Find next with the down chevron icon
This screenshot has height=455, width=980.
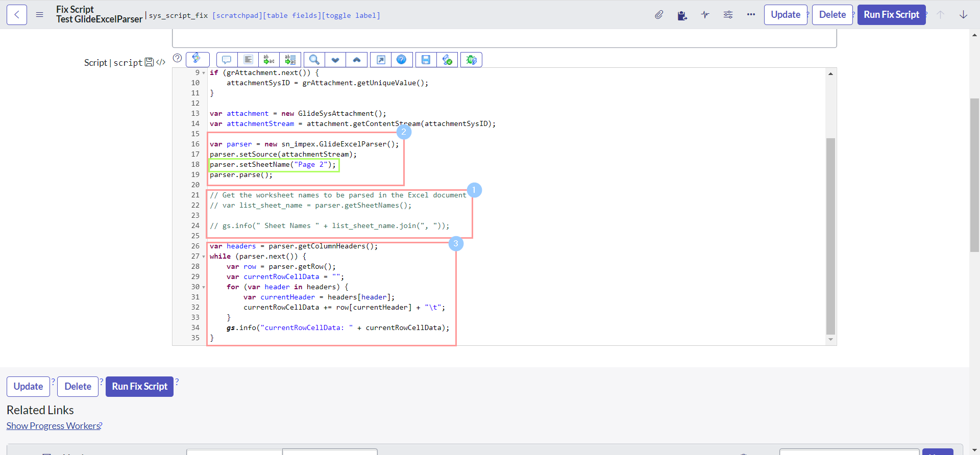335,60
